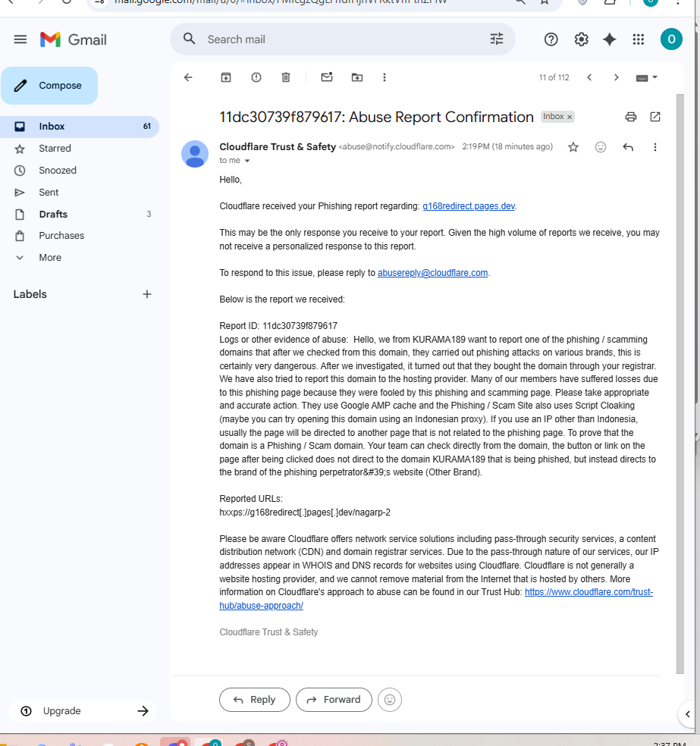This screenshot has height=746, width=700.
Task: Open message More options three dots
Action: pyautogui.click(x=654, y=147)
